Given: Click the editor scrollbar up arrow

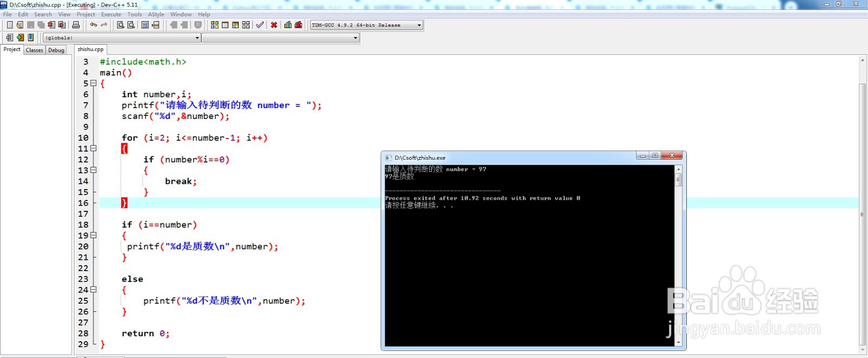Looking at the screenshot, I should [863, 60].
